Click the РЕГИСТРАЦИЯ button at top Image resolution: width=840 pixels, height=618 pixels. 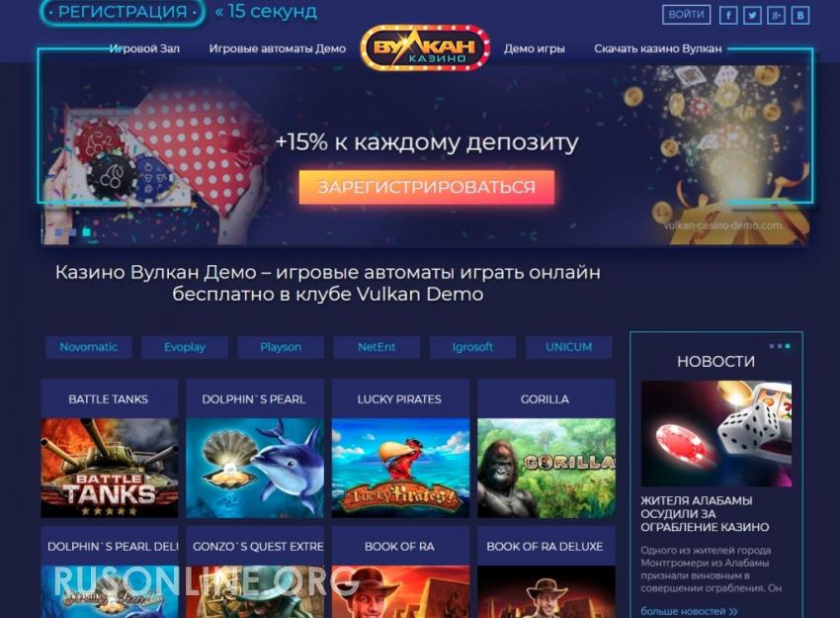123,12
